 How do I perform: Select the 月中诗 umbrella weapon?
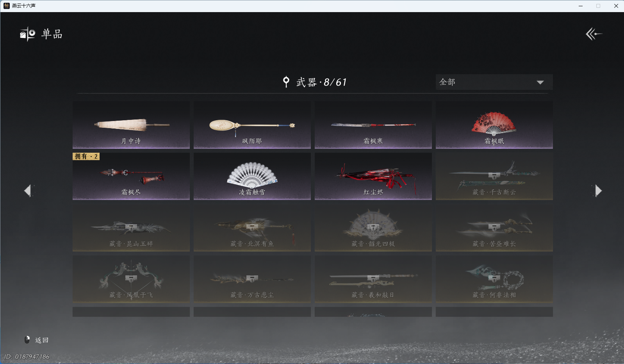(x=131, y=125)
